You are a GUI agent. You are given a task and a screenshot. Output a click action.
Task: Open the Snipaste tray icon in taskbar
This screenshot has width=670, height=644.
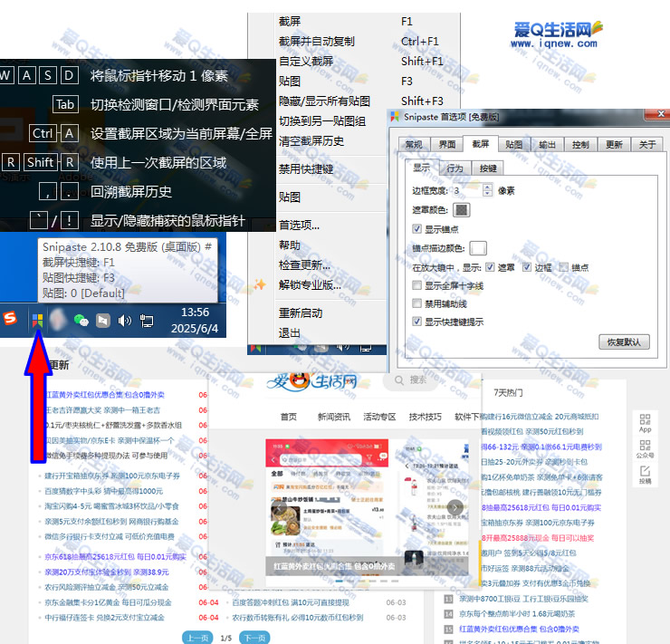pos(38,320)
